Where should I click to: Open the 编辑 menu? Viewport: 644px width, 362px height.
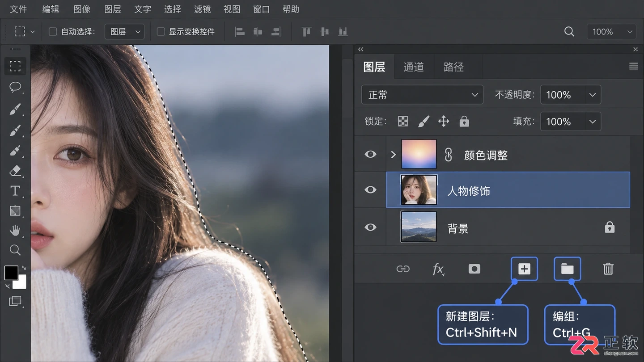[51, 9]
